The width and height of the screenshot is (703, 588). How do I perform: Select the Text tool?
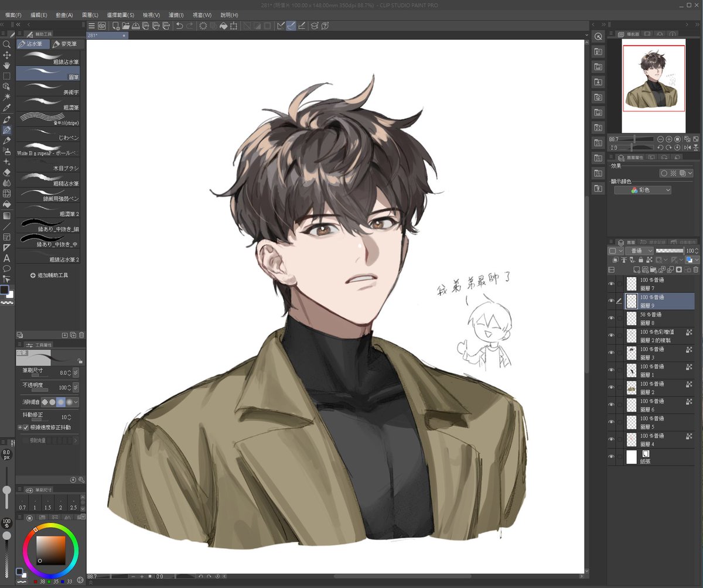coord(8,258)
